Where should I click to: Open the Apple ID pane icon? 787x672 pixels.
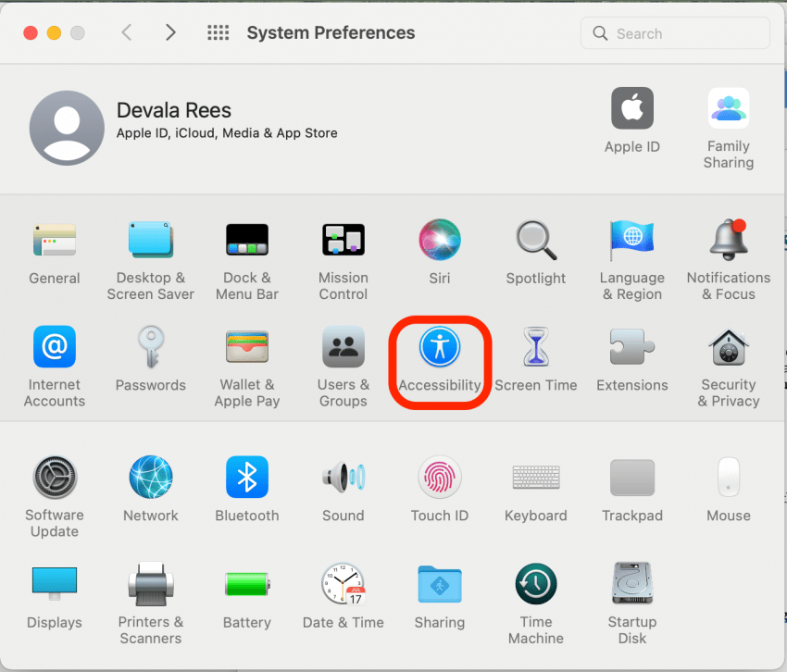[x=631, y=108]
